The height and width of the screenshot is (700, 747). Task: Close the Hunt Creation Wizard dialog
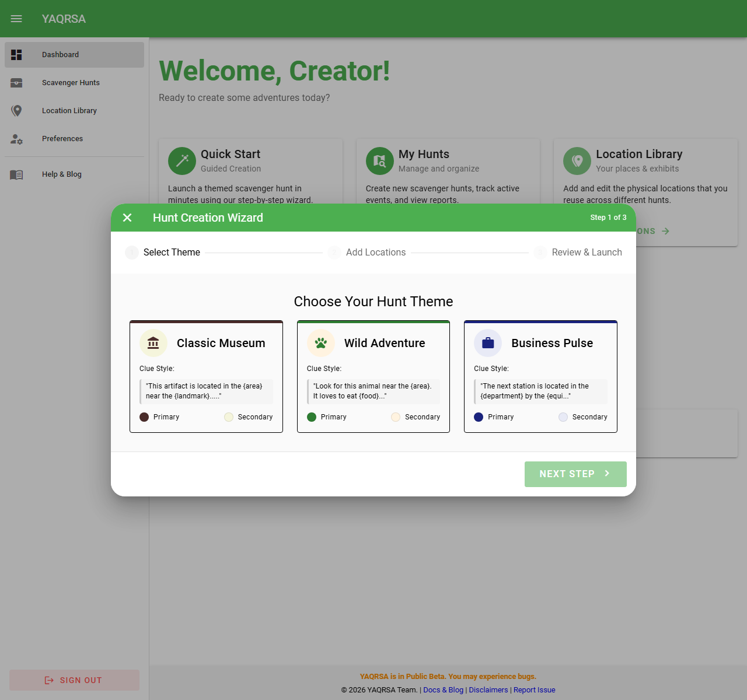[127, 218]
